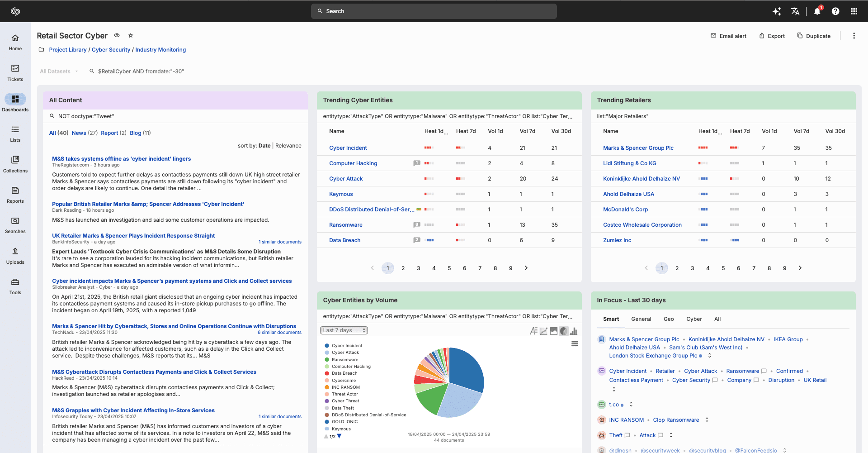Expand the INC RANSOM threat actor group
This screenshot has height=453, width=868.
tap(707, 420)
